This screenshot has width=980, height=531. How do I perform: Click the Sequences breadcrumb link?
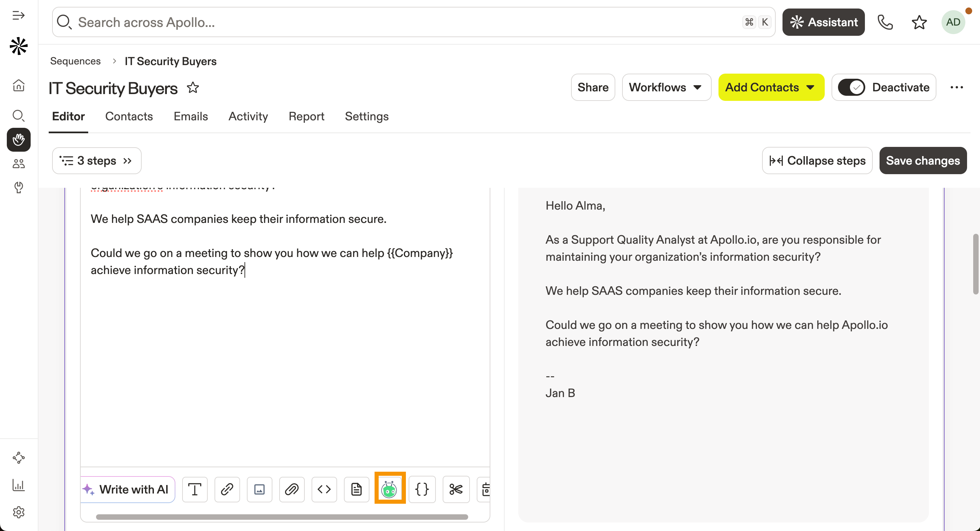coord(75,61)
